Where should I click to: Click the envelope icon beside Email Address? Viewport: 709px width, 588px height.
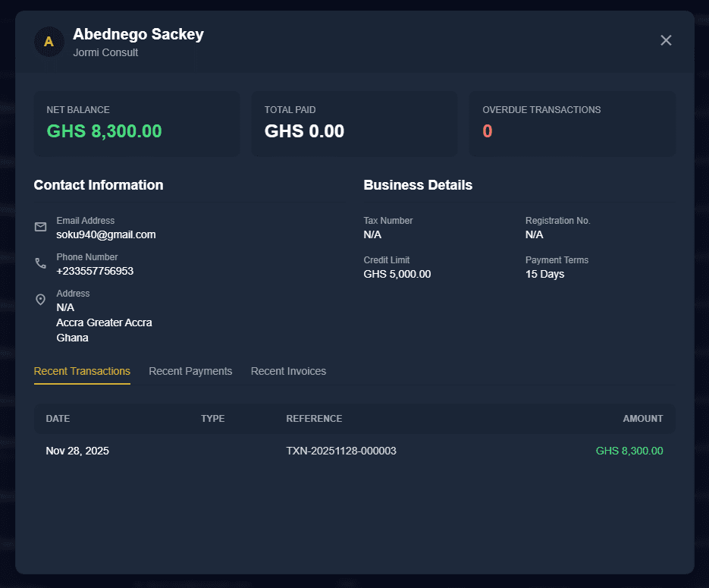[x=41, y=227]
